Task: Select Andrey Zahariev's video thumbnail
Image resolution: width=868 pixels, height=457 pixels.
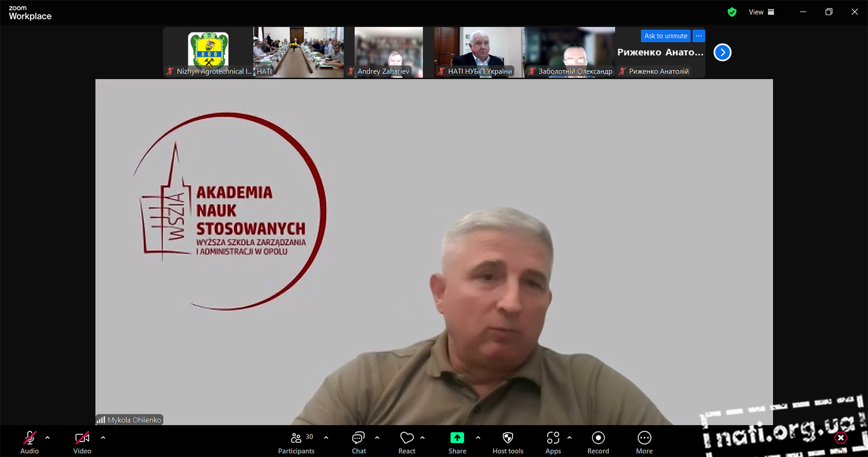Action: 389,52
